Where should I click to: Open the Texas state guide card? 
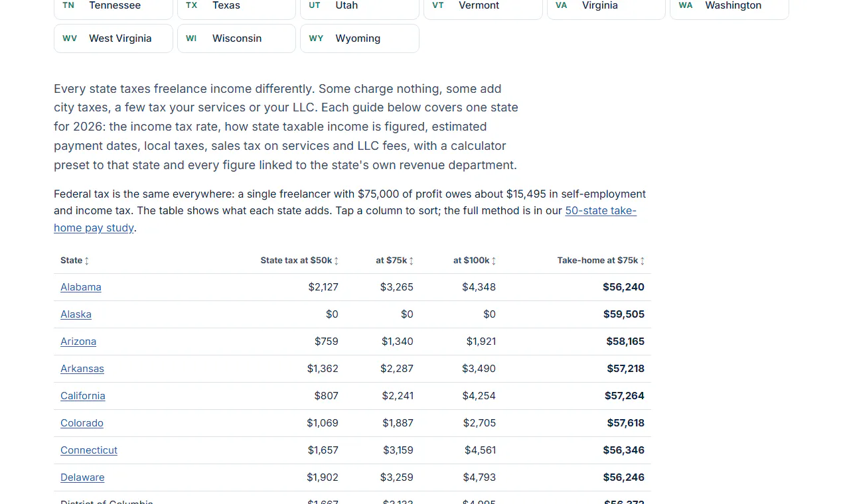(236, 7)
